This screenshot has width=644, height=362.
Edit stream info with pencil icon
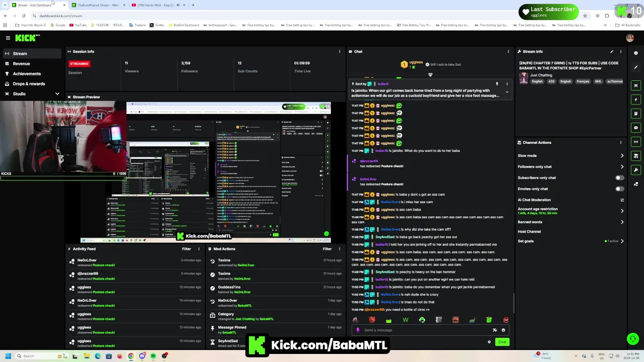point(612,51)
